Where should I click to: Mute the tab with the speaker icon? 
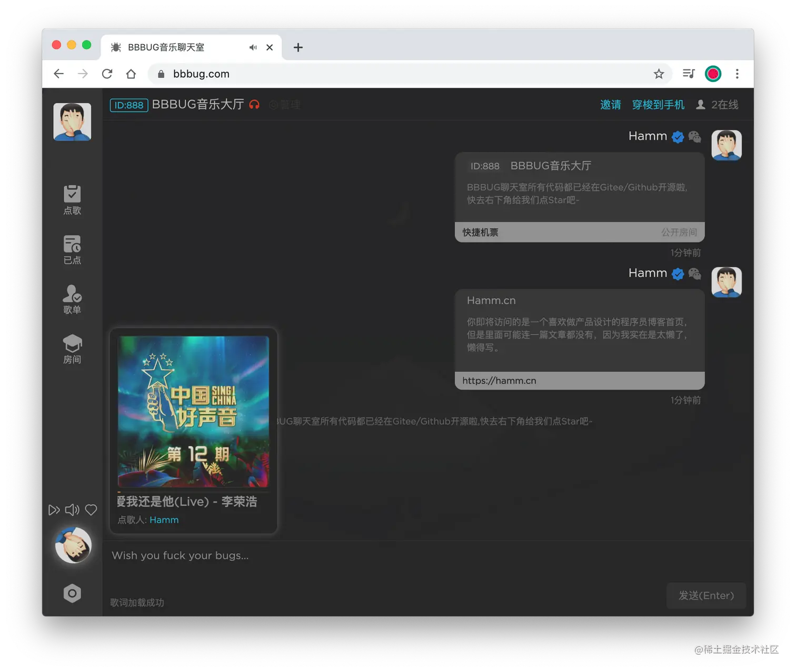pyautogui.click(x=253, y=47)
